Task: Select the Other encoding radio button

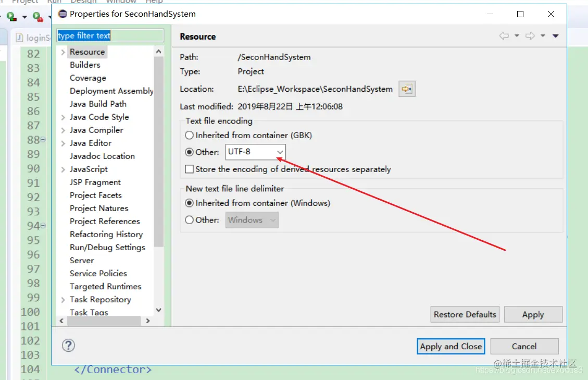Action: click(190, 152)
